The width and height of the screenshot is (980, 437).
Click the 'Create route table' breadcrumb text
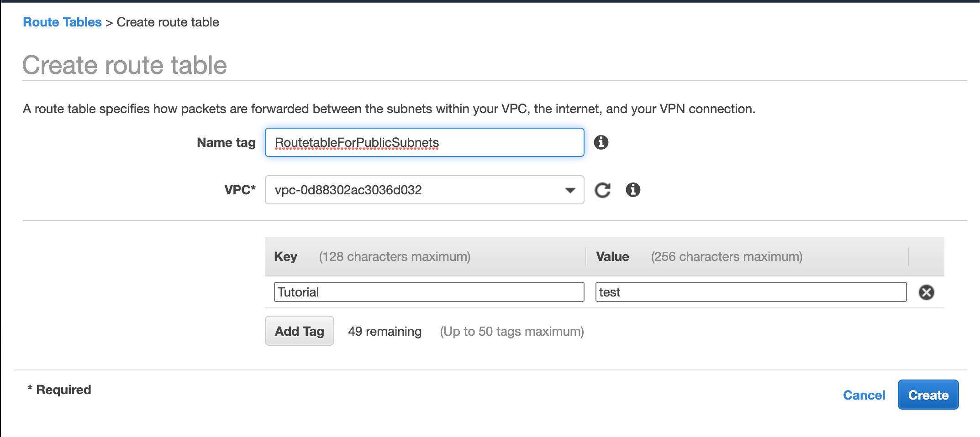168,22
